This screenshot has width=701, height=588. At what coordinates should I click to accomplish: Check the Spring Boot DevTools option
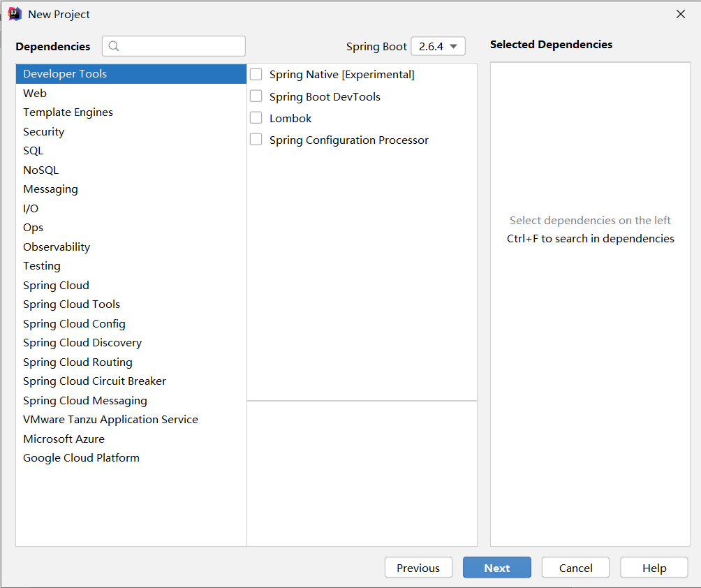point(256,96)
